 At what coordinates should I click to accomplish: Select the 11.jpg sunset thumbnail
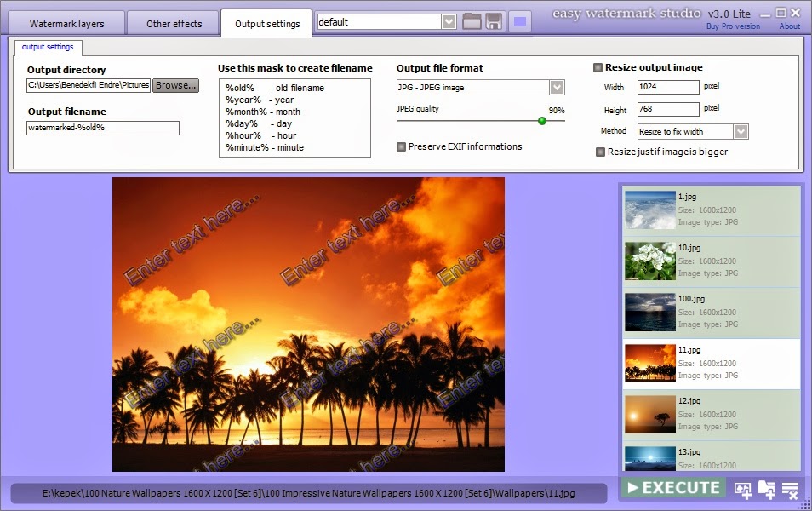650,364
